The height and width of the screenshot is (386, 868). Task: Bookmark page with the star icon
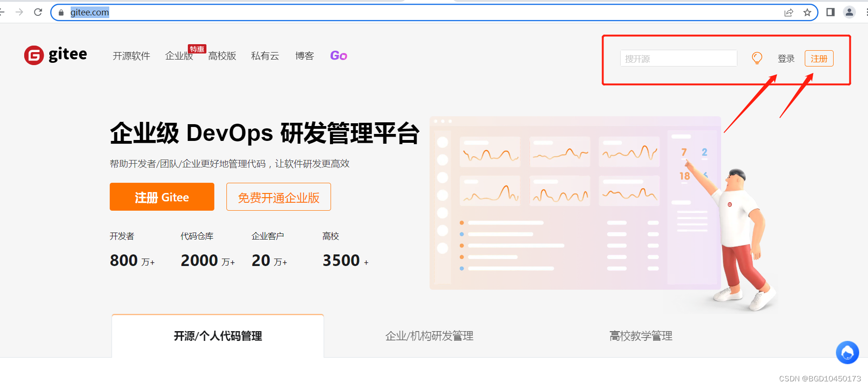(x=807, y=13)
